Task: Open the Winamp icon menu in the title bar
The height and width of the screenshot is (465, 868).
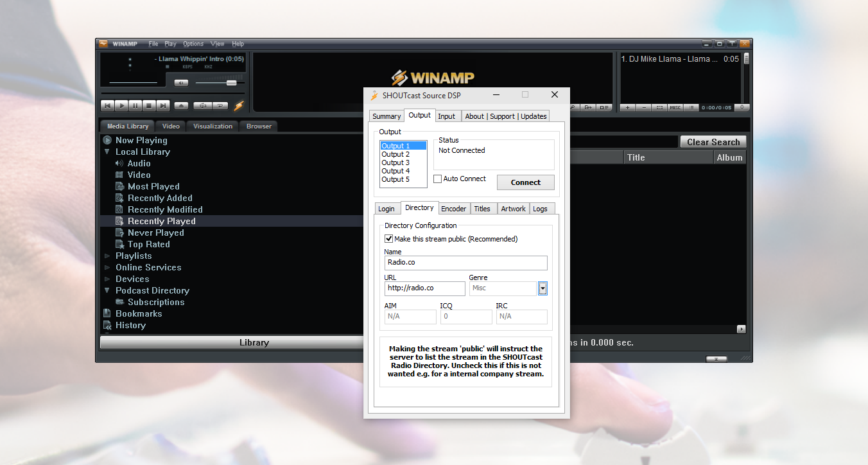Action: point(103,44)
